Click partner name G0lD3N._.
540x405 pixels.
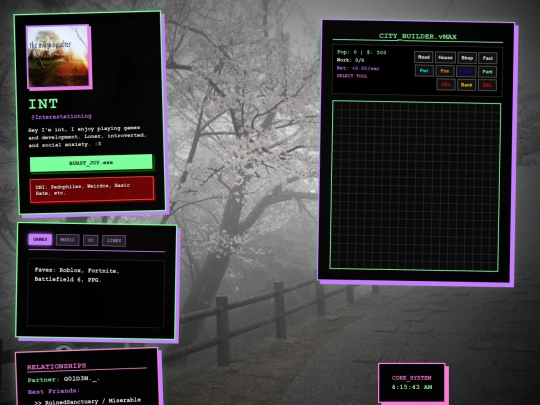[82, 379]
